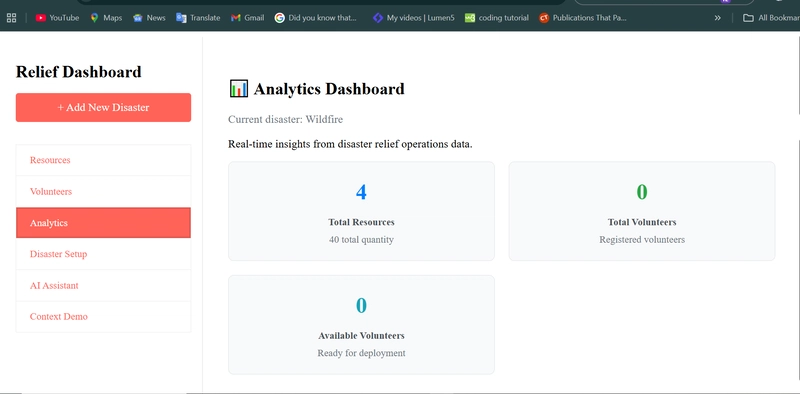Click the teal Available Volunteers value 0
The image size is (800, 394).
[361, 306]
